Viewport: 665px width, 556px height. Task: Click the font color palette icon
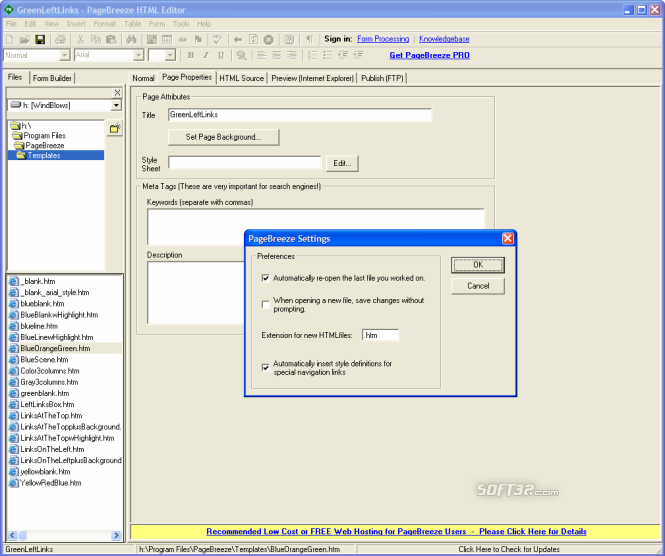point(241,55)
